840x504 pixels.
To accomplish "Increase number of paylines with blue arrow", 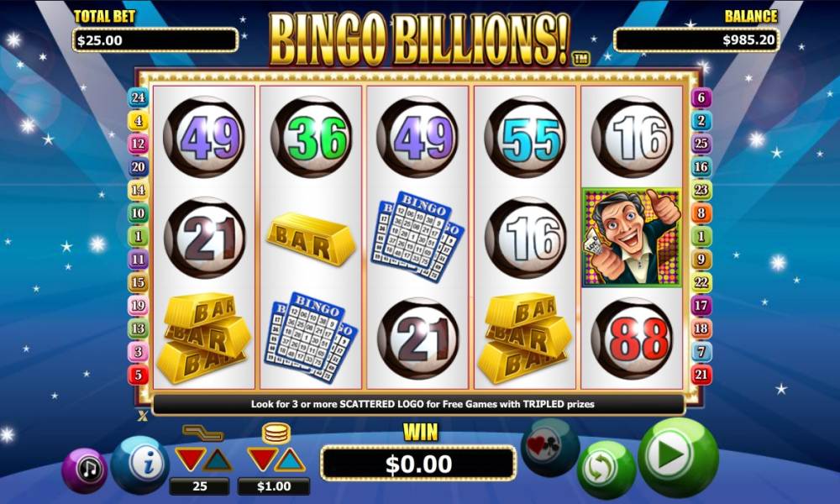I will pos(218,459).
